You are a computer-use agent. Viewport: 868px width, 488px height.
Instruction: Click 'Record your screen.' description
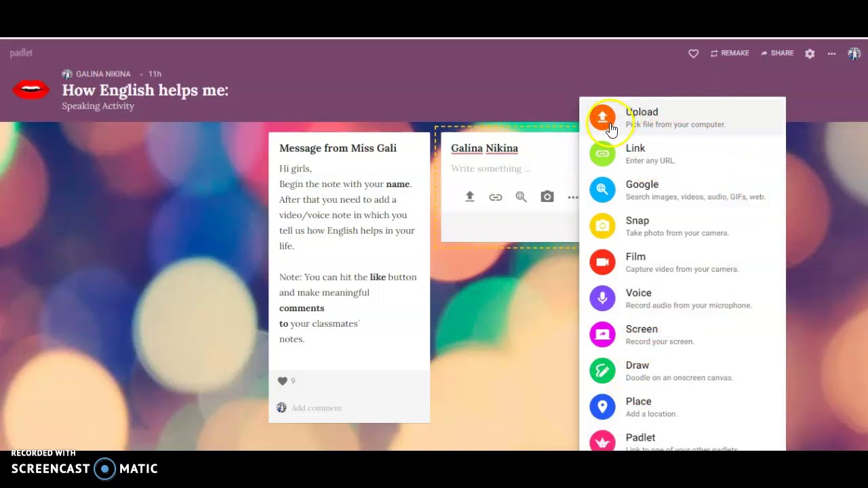(660, 342)
